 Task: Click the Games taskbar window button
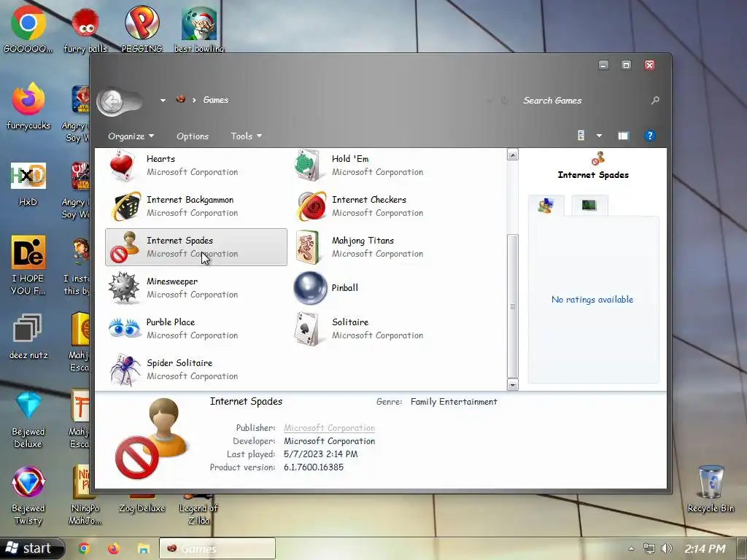217,548
